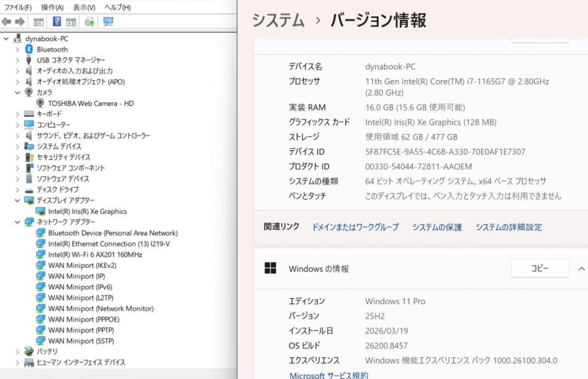The height and width of the screenshot is (379, 588).
Task: Collapse the カメラ category
Action: coord(17,92)
